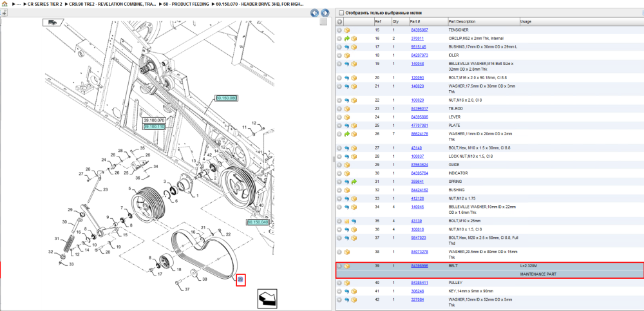Click the panel splitter handle between panes
This screenshot has width=644, height=311.
[333, 159]
